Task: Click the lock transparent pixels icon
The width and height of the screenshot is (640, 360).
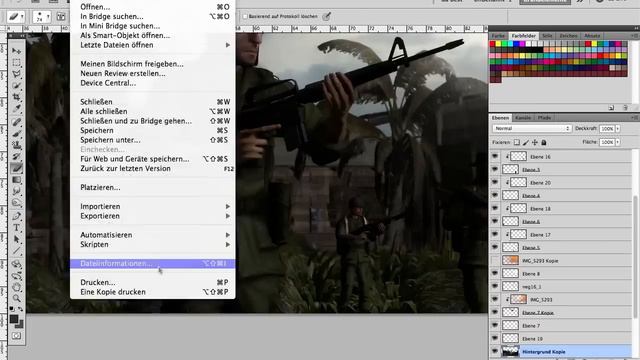Action: click(517, 142)
